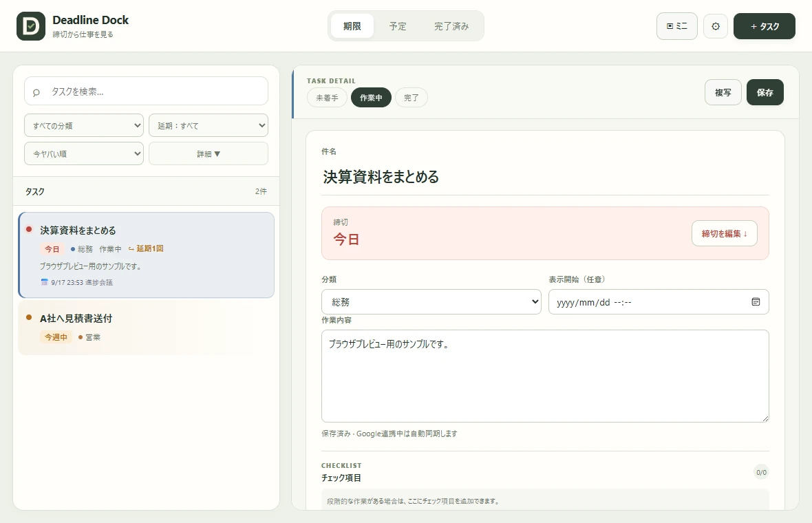Set status to 未着手
The width and height of the screenshot is (812, 523).
(x=328, y=97)
